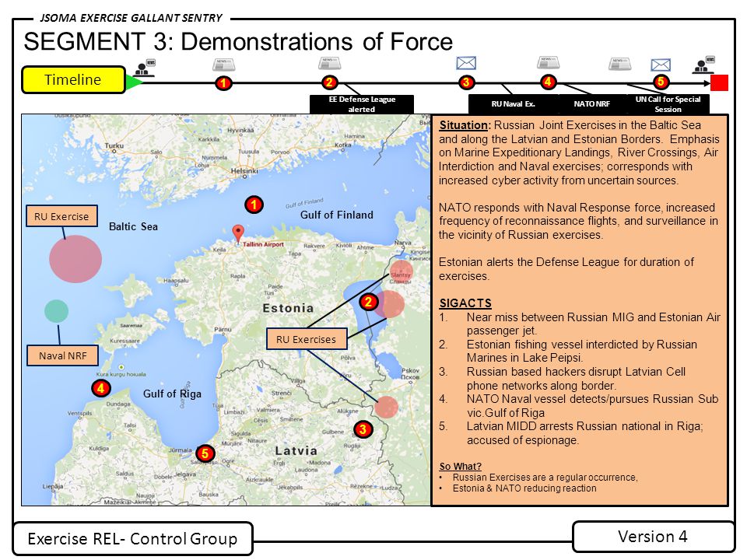
Task: Click the yellow Timeline label box
Action: tap(73, 79)
